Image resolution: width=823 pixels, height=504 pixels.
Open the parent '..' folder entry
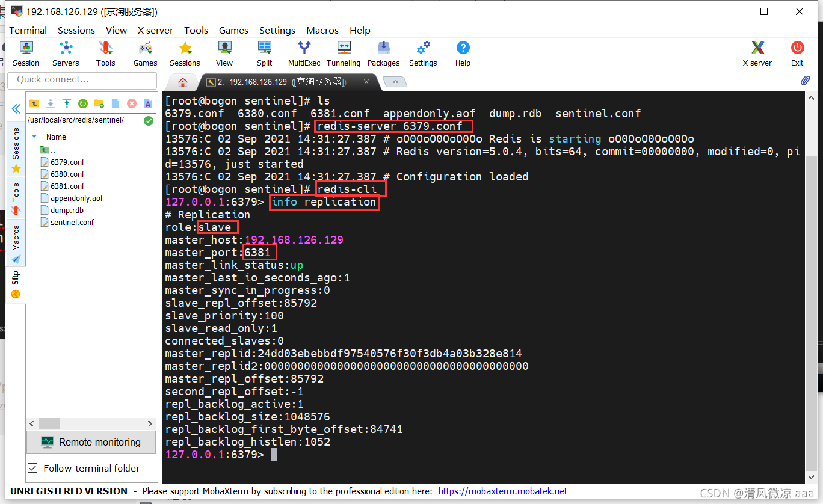(48, 150)
